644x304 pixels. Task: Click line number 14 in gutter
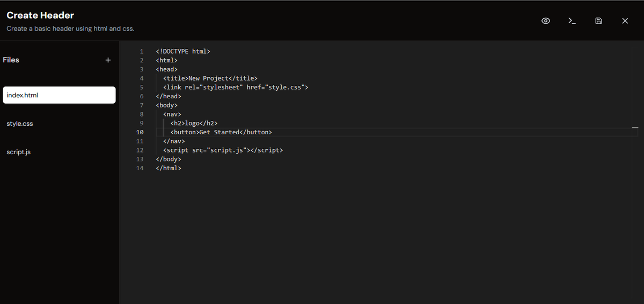tap(140, 168)
